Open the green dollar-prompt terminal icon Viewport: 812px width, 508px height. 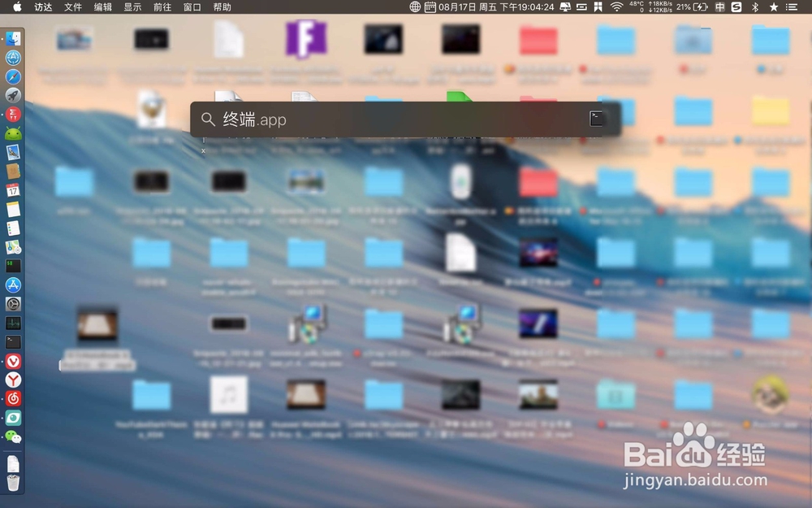click(13, 266)
